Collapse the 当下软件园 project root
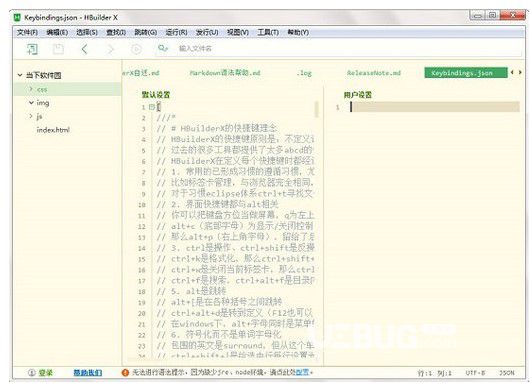 [20, 75]
